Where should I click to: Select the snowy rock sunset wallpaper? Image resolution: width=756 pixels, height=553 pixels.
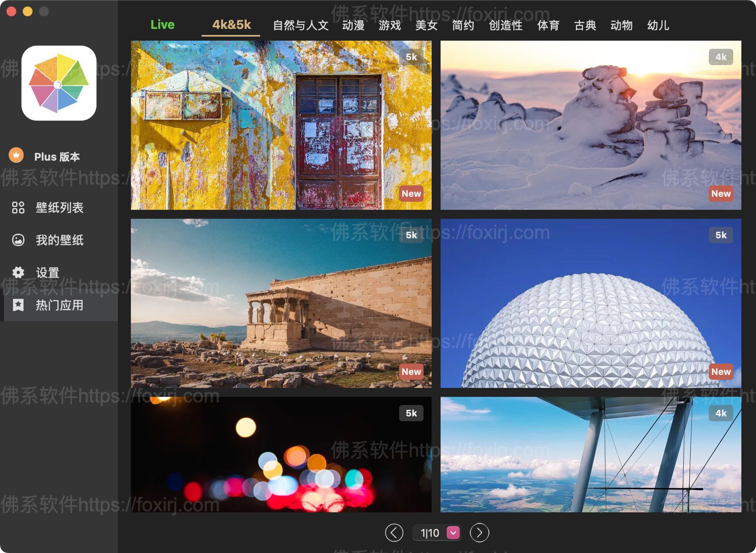coord(591,125)
